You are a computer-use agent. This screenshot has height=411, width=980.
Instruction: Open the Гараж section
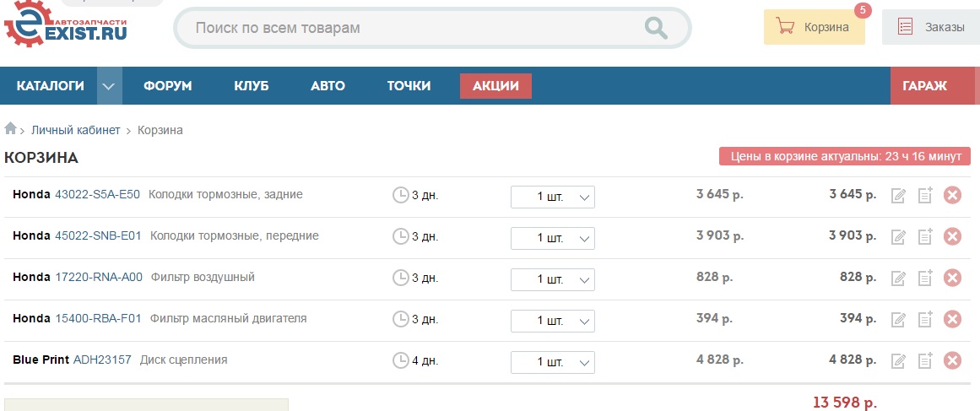(x=924, y=86)
